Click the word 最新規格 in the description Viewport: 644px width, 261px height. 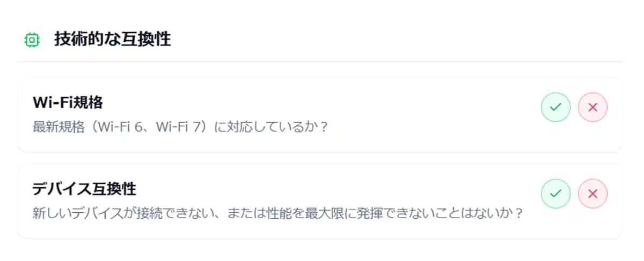pos(55,129)
